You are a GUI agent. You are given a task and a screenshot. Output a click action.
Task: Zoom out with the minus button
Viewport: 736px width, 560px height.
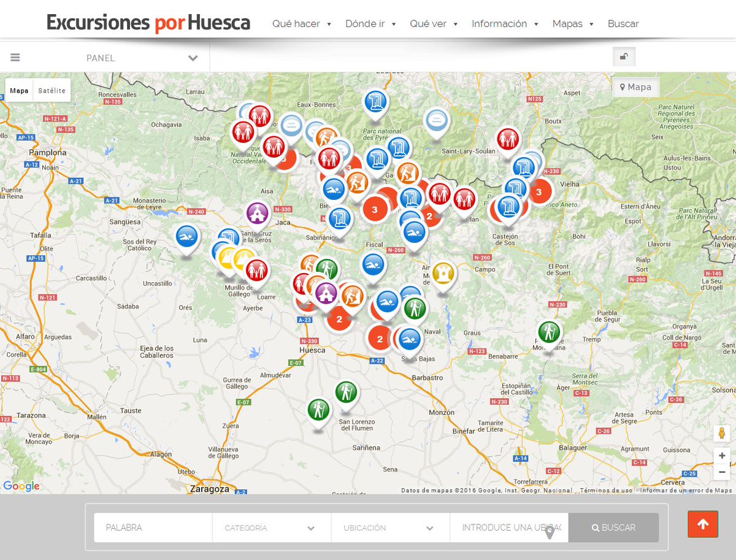pos(722,472)
